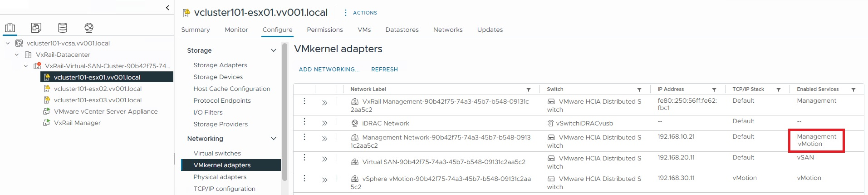
Task: Filter the Network Label column
Action: tap(529, 90)
